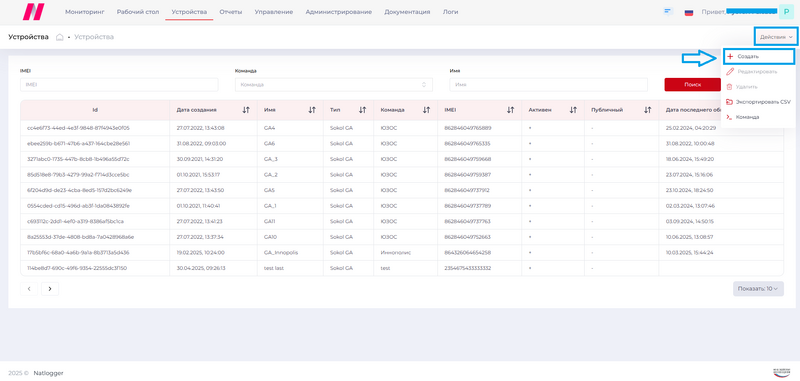Click the footer flag logo
800x381 pixels.
781,372
